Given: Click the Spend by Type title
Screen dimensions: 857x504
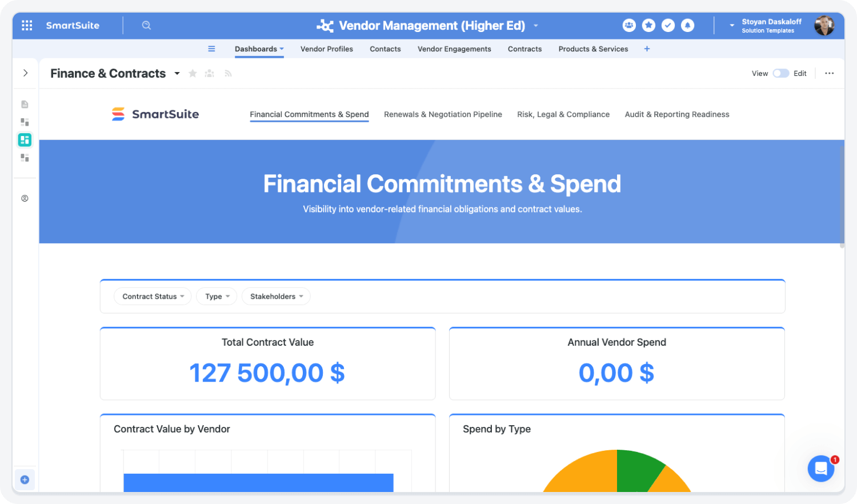Looking at the screenshot, I should point(496,429).
